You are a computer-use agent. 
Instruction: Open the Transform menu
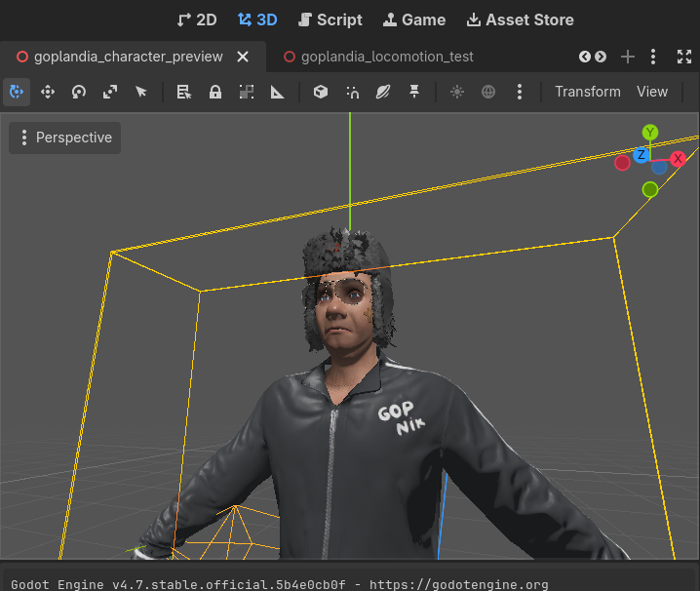click(588, 92)
